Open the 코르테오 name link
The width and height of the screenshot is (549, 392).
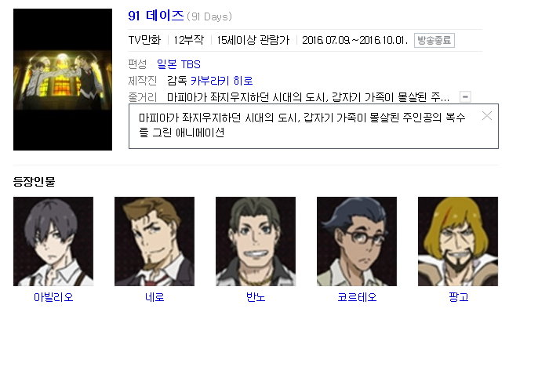(x=357, y=297)
